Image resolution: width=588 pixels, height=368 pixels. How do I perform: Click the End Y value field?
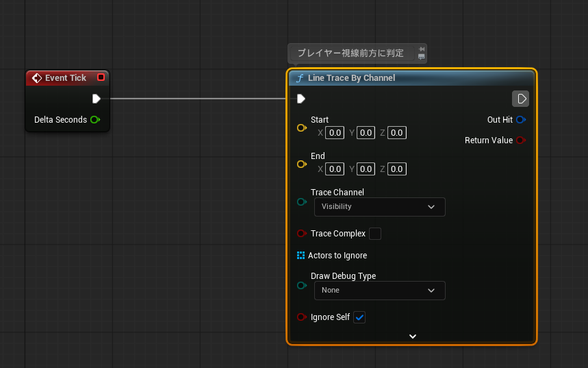coord(366,169)
